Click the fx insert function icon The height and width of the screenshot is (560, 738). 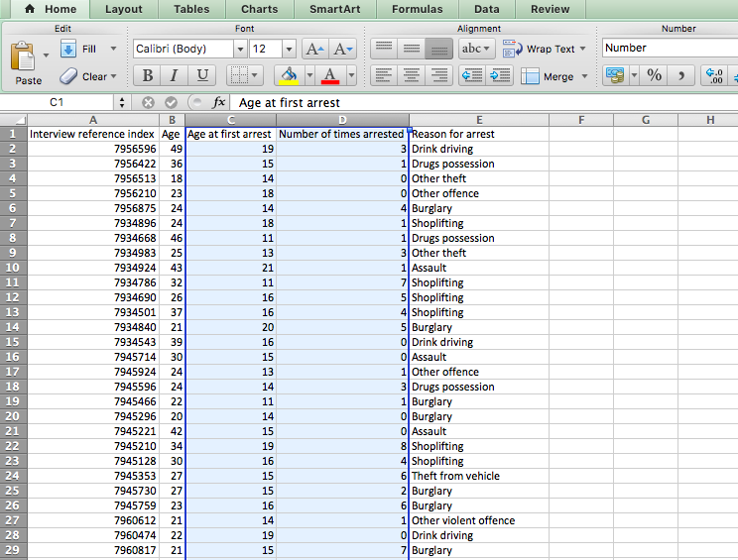[x=219, y=102]
